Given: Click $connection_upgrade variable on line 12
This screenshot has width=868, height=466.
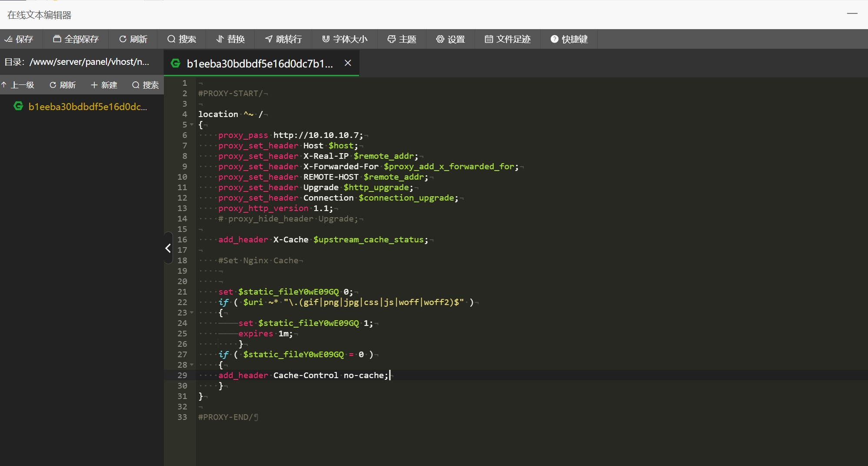Looking at the screenshot, I should tap(406, 198).
